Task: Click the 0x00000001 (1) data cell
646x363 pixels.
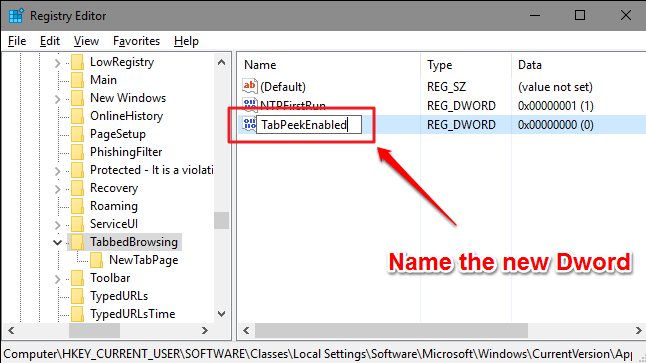Action: coord(556,106)
